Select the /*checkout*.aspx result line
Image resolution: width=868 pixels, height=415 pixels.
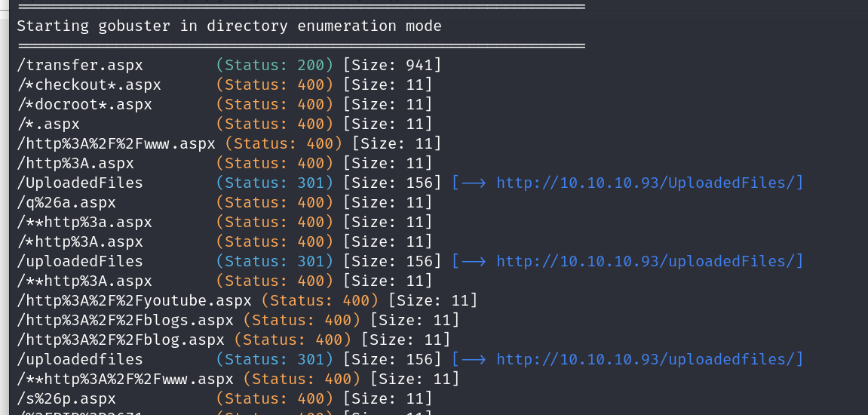click(x=89, y=85)
